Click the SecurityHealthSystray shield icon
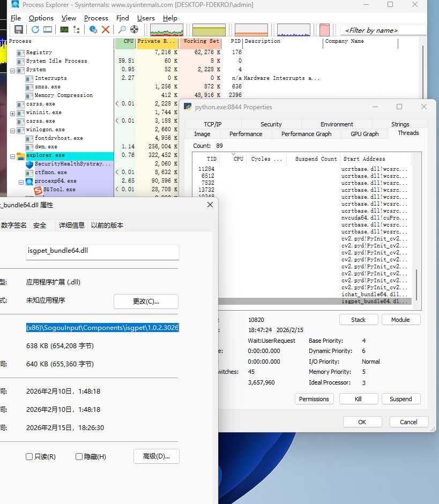The width and height of the screenshot is (439, 504). coord(29,164)
